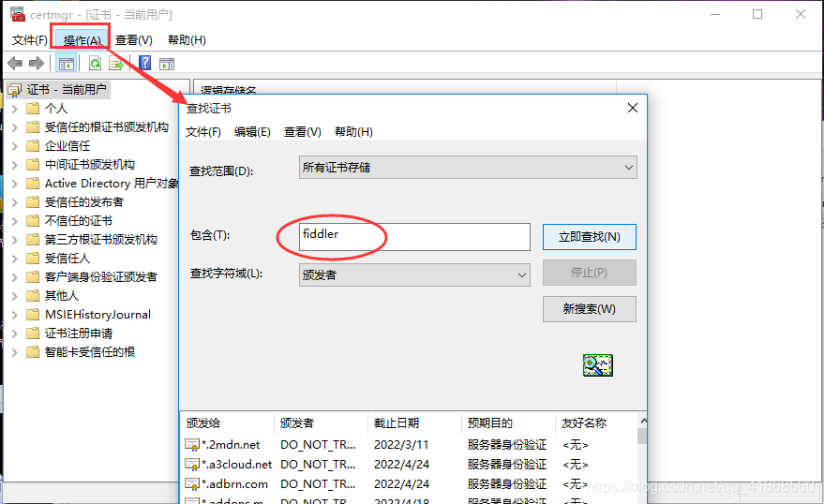Click <无> in the *.adbrn.com row
Viewport: 824px width, 504px height.
click(575, 484)
